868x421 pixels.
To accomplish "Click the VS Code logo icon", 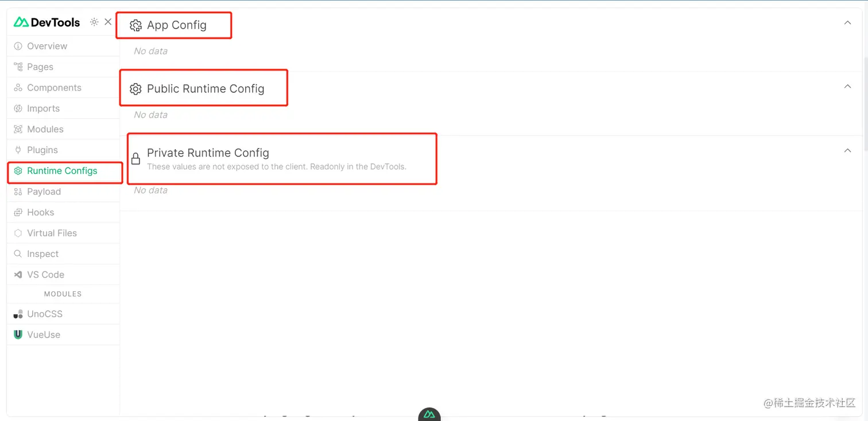I will tap(18, 275).
